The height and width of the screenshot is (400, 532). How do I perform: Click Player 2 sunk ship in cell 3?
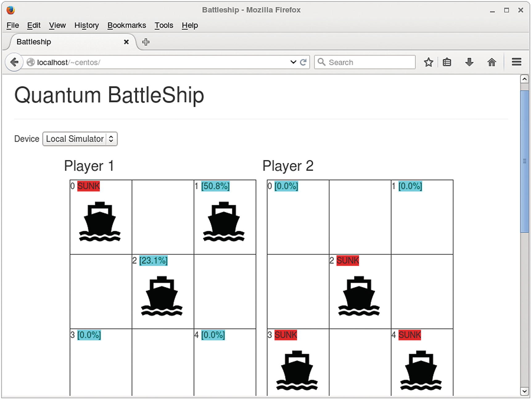point(297,370)
